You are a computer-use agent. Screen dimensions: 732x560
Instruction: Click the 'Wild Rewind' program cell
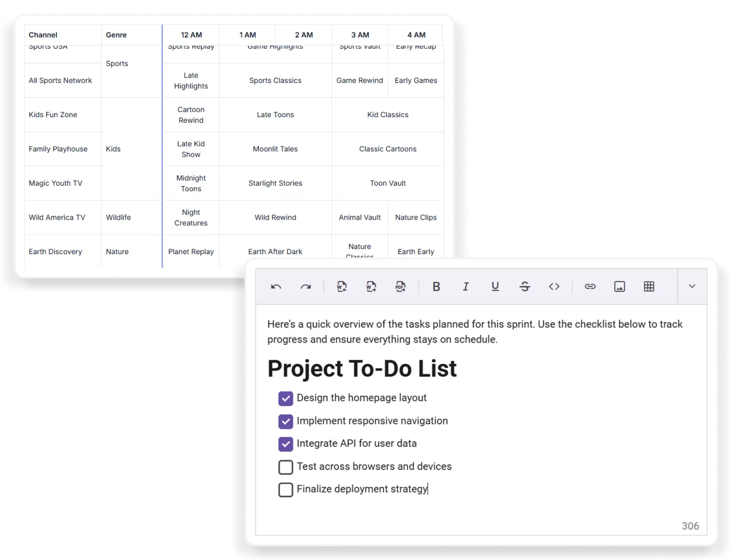click(276, 218)
